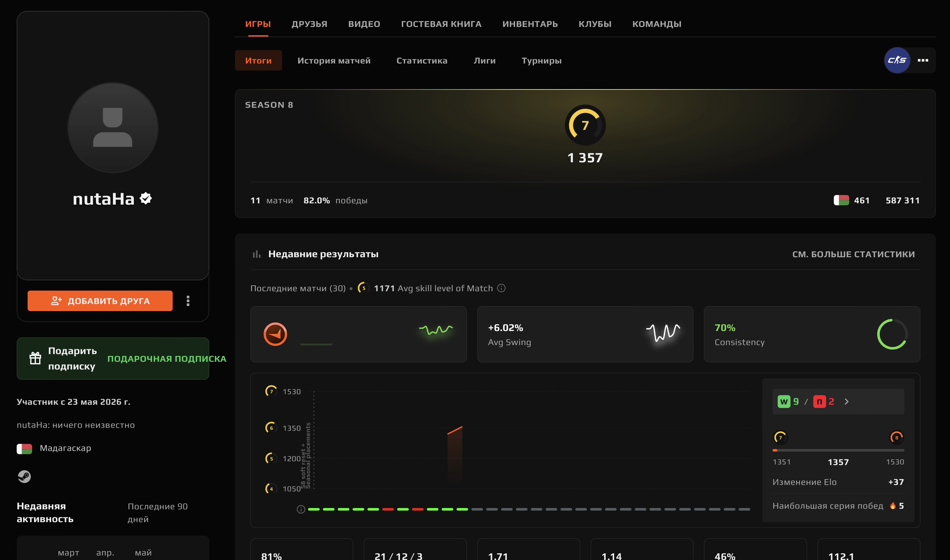Click level 7 icon at 1530 axis
This screenshot has width=950, height=560.
271,391
